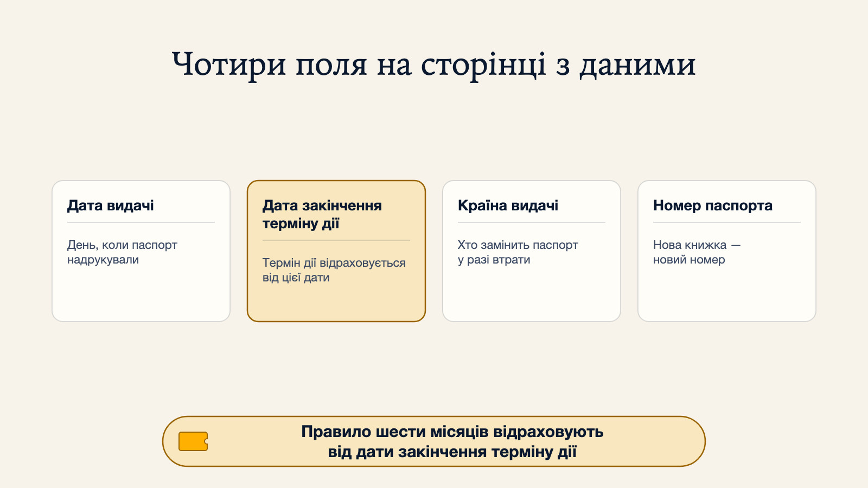This screenshot has height=488, width=868.
Task: Select the "Дата видачі" card heading
Action: click(x=111, y=206)
